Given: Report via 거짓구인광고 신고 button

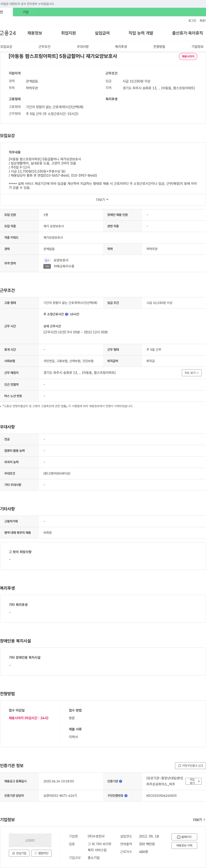Looking at the screenshot, I should 191,766.
